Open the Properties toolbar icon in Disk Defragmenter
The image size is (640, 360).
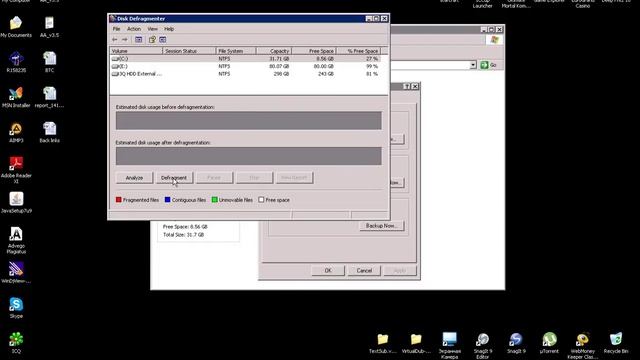152,40
